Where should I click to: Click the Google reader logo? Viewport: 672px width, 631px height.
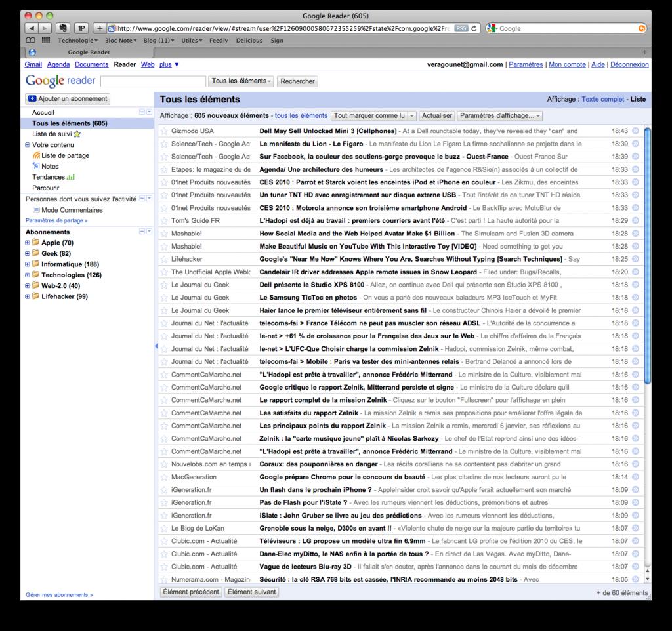[60, 81]
